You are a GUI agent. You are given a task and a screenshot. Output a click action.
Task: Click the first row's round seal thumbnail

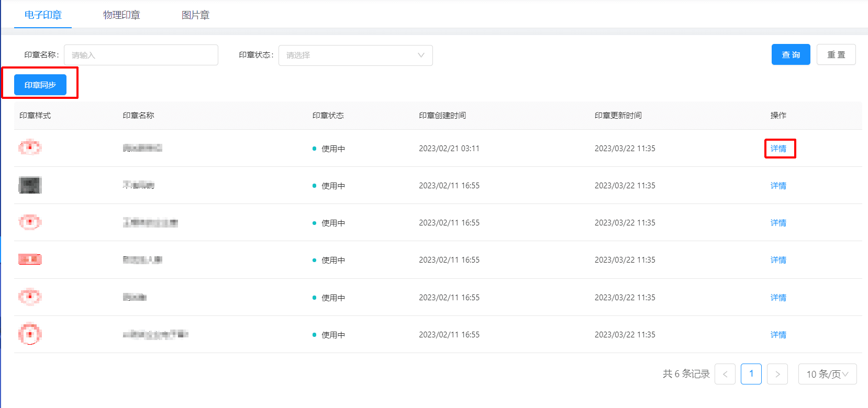[x=30, y=148]
